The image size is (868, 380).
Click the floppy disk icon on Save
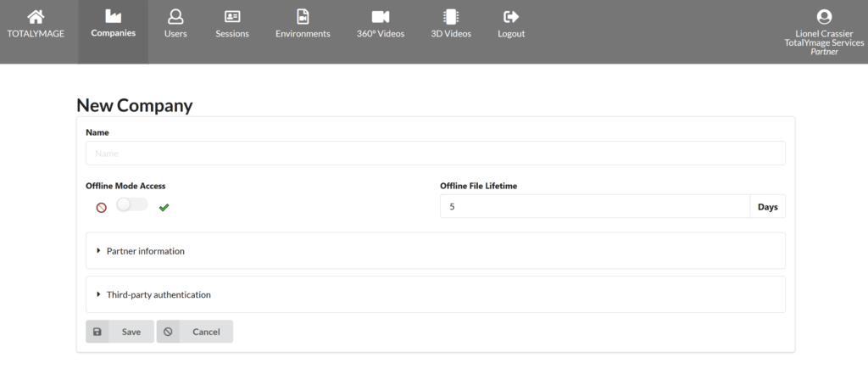(97, 332)
